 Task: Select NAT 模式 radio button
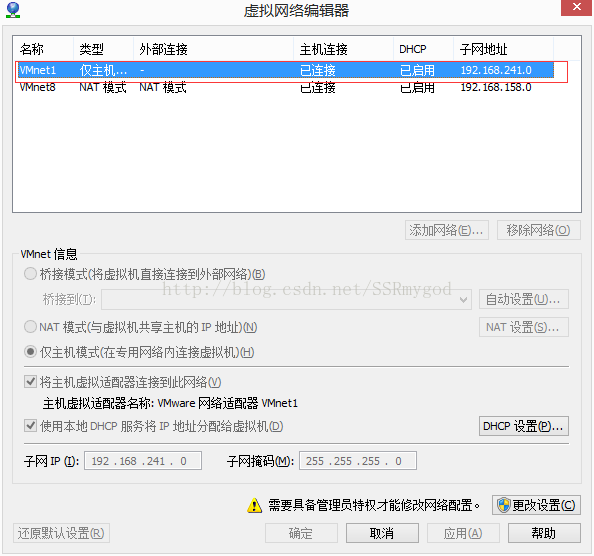click(30, 326)
